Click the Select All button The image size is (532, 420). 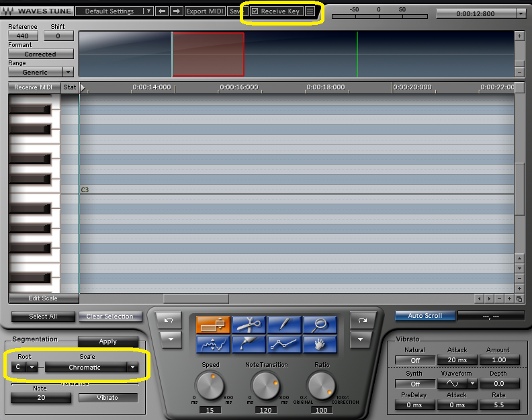coord(43,317)
